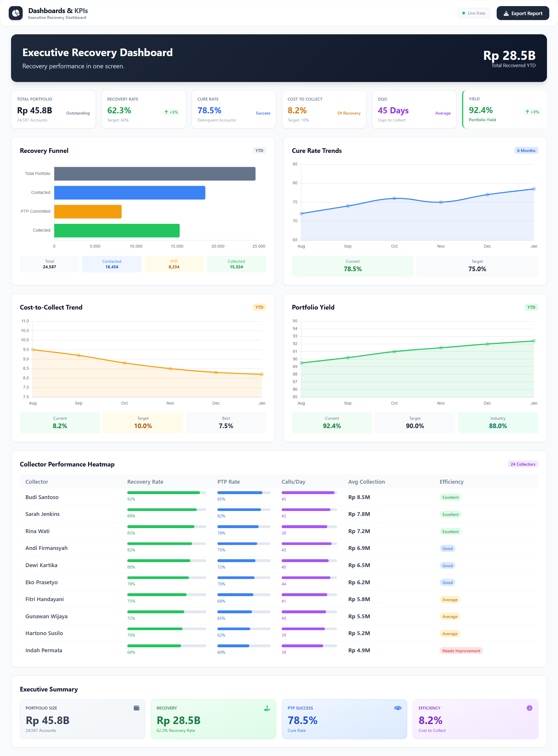The image size is (558, 756).
Task: Click the wallet icon in Portfolio Size card
Action: coord(137,708)
